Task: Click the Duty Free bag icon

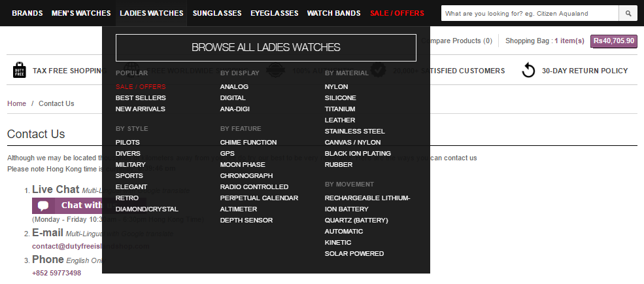Action: (x=19, y=71)
